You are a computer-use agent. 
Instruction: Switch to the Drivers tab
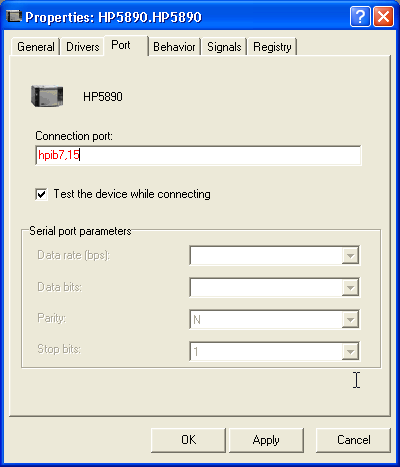(x=83, y=47)
